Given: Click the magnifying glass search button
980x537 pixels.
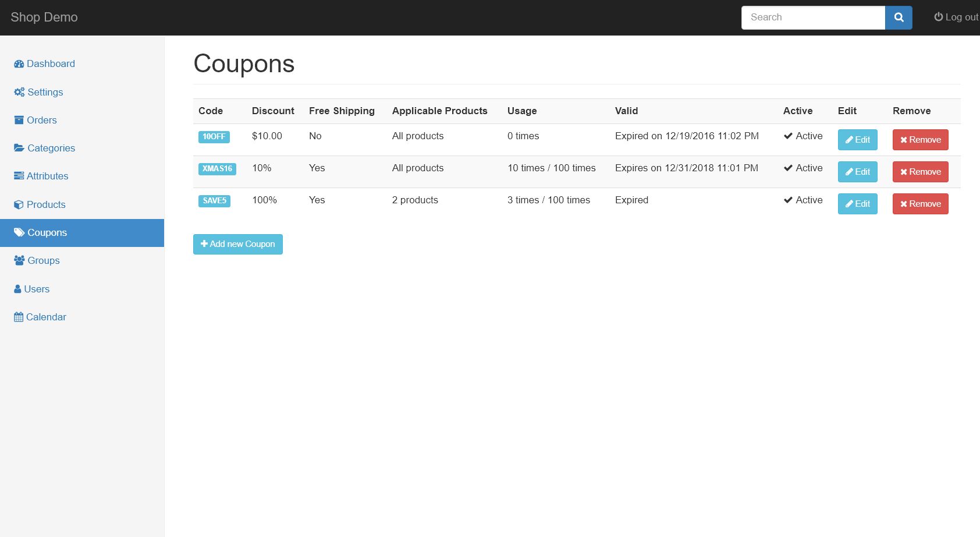Looking at the screenshot, I should click(x=898, y=17).
